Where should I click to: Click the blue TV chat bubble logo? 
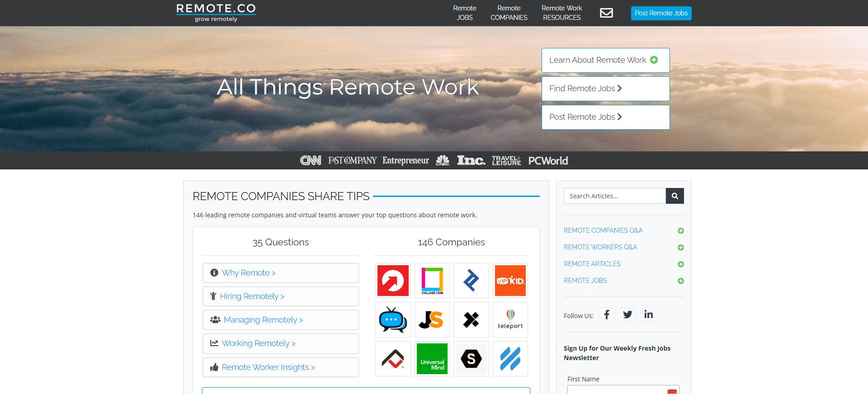point(393,320)
